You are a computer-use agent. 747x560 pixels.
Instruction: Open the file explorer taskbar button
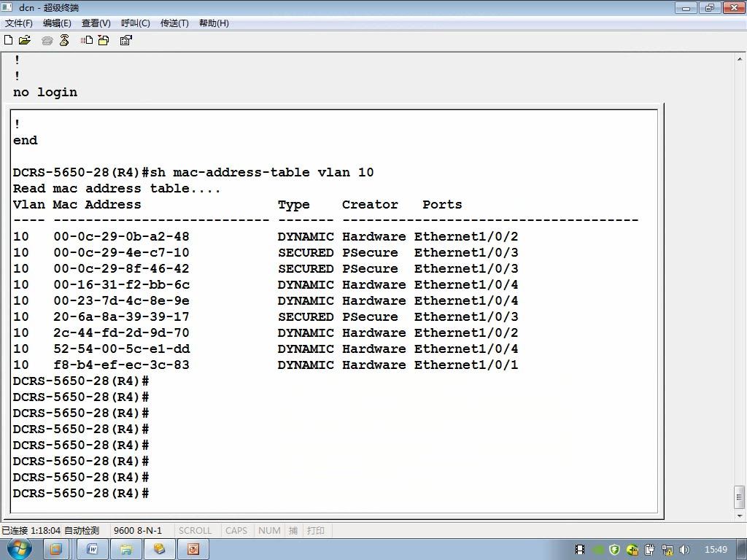[125, 550]
